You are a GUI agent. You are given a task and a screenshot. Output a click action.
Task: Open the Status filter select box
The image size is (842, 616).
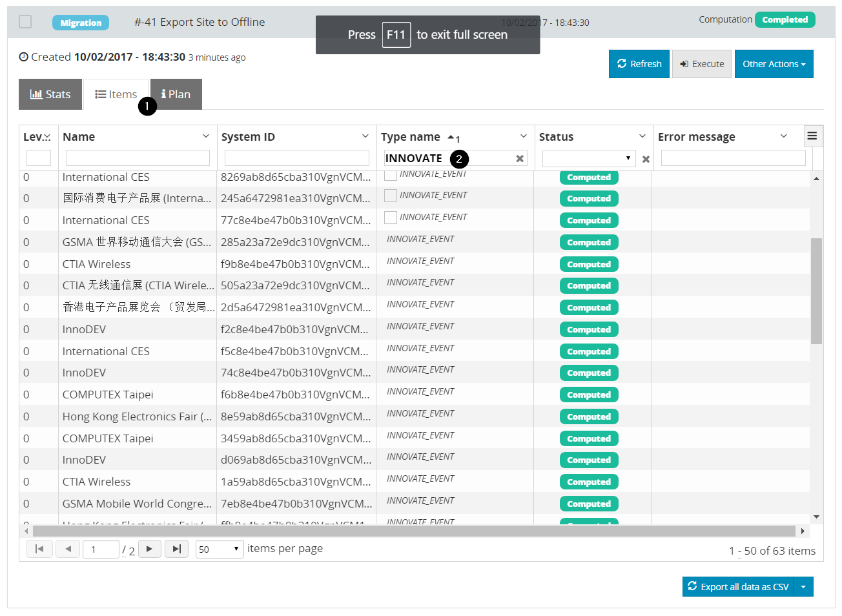(589, 158)
